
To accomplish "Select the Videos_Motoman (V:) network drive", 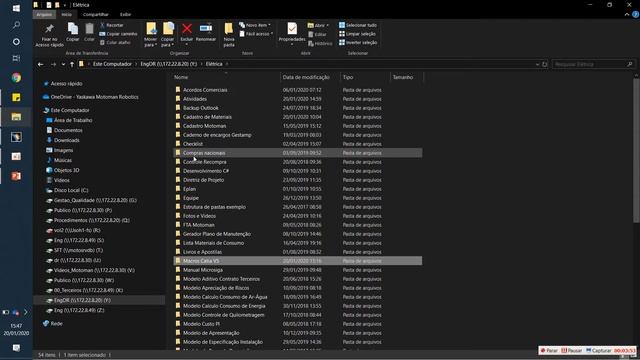I will (x=94, y=270).
